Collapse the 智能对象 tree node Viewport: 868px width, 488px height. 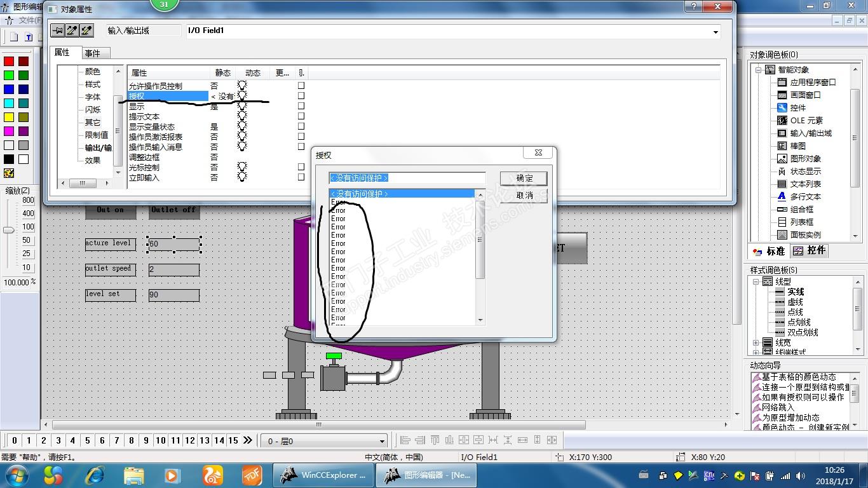pos(758,70)
